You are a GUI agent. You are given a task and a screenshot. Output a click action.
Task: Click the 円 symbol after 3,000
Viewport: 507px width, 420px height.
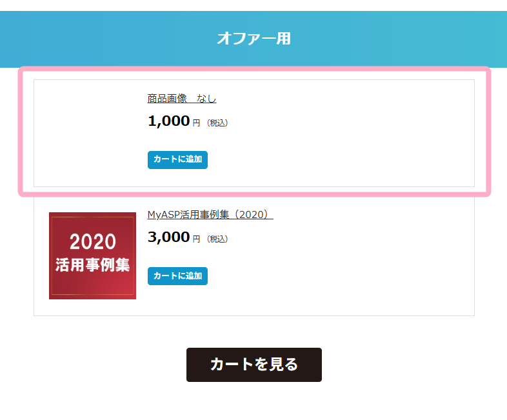196,239
